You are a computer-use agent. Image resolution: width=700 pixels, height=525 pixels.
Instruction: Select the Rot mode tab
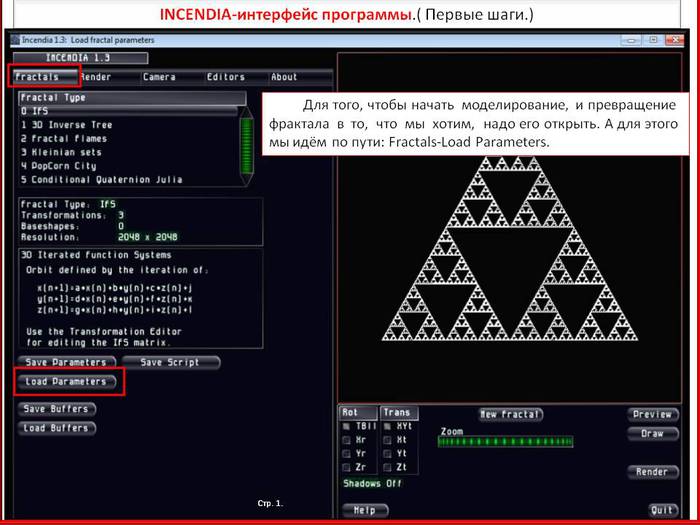pos(358,413)
